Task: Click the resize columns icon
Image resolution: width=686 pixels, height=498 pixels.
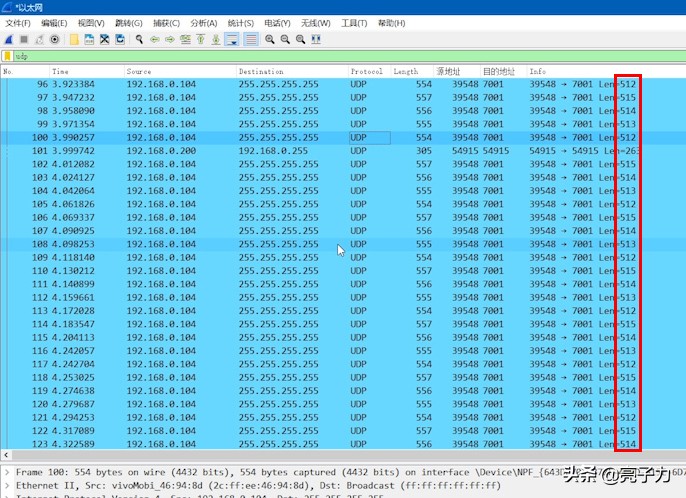Action: pos(317,39)
